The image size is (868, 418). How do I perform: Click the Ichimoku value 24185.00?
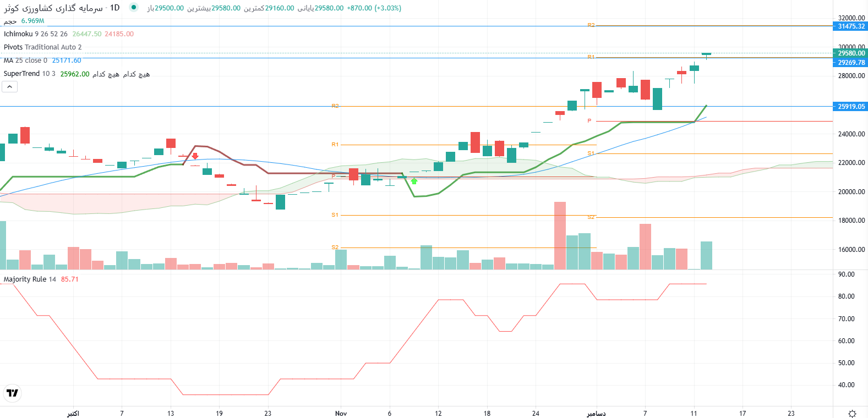119,34
